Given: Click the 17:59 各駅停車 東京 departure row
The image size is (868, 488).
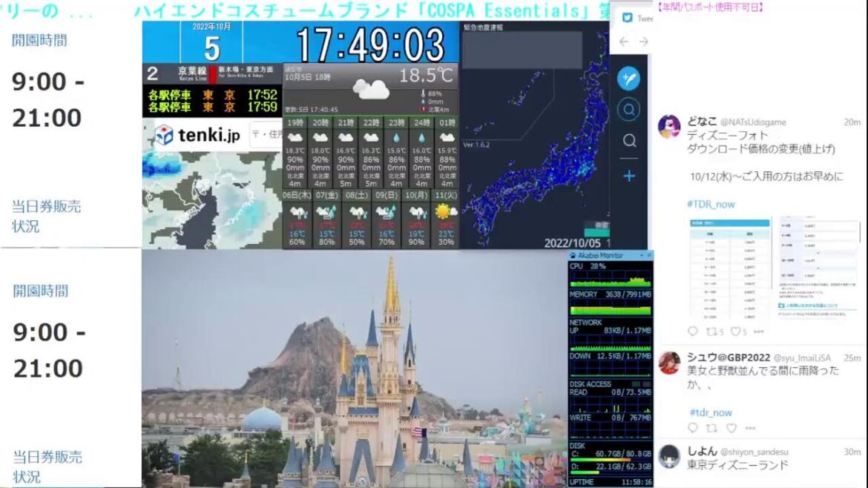Looking at the screenshot, I should (213, 107).
